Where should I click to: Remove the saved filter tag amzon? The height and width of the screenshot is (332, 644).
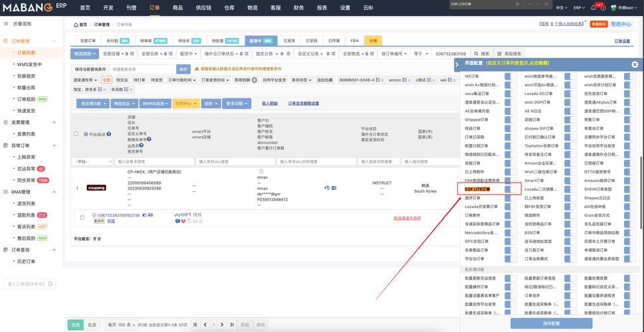(410, 80)
